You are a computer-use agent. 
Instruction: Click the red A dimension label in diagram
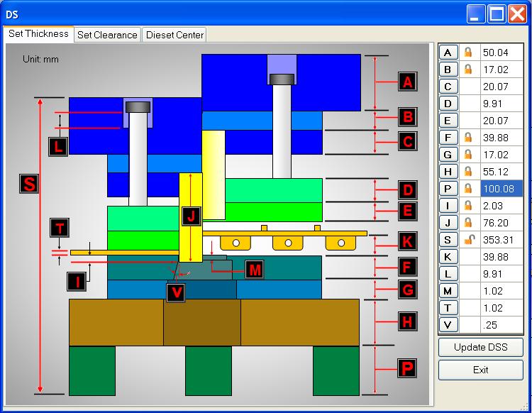coord(406,82)
